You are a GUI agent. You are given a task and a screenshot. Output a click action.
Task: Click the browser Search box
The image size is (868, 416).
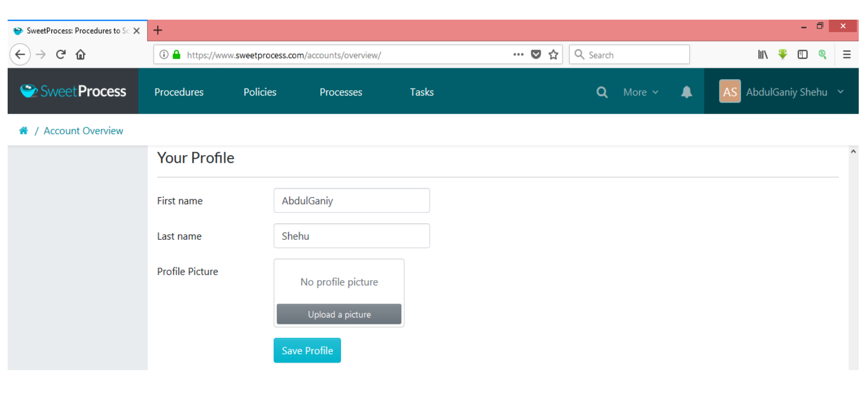(x=629, y=55)
